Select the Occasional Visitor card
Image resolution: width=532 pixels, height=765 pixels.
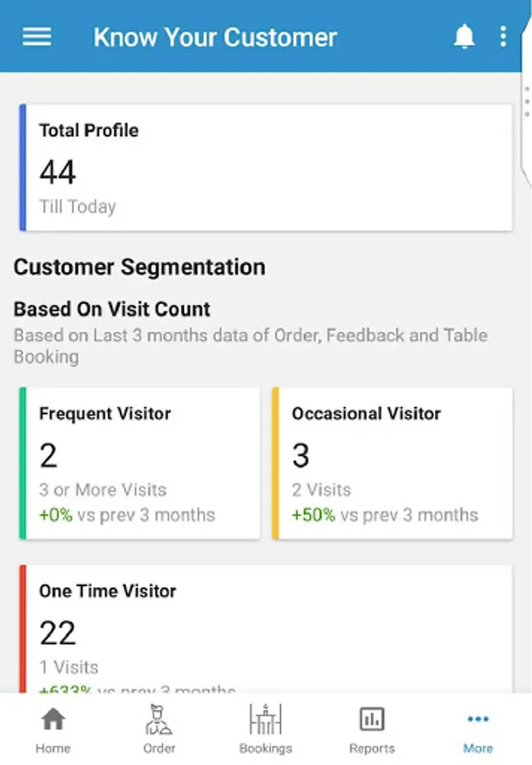(x=392, y=463)
